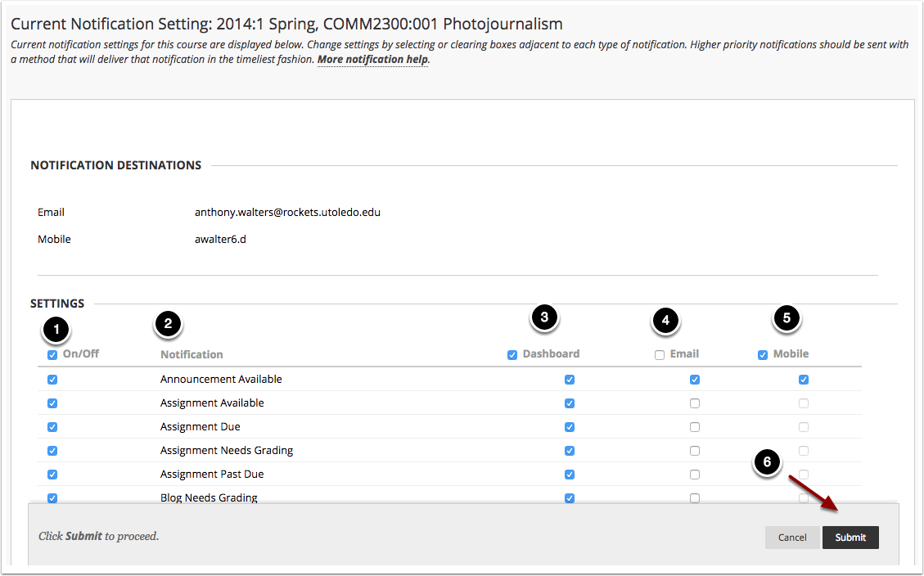
Task: Click the Assignment Past Due notification name
Action: coord(212,474)
